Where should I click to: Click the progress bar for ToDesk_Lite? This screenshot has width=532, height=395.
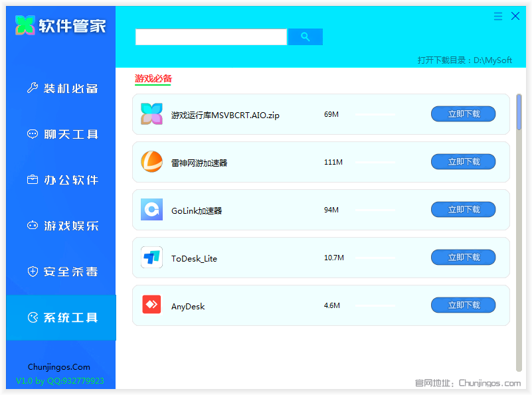376,258
